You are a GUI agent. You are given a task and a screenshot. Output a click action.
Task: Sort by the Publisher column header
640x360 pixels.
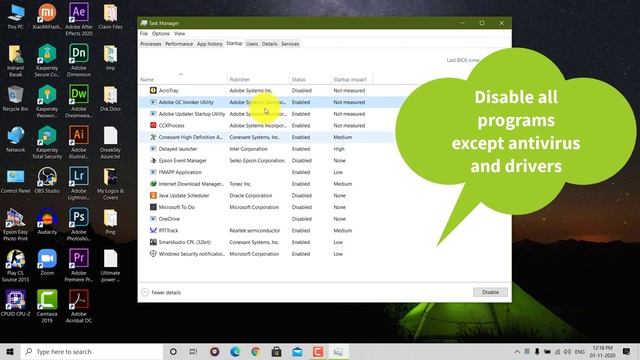pyautogui.click(x=258, y=79)
